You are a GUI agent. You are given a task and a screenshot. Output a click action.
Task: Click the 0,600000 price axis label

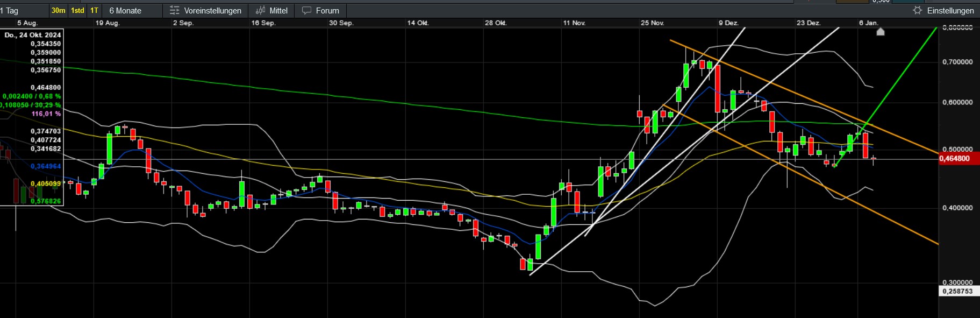point(957,102)
